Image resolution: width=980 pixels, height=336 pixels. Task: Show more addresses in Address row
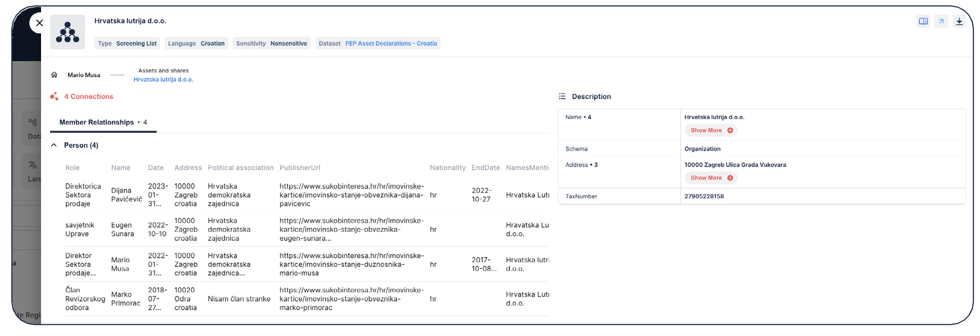(x=710, y=178)
